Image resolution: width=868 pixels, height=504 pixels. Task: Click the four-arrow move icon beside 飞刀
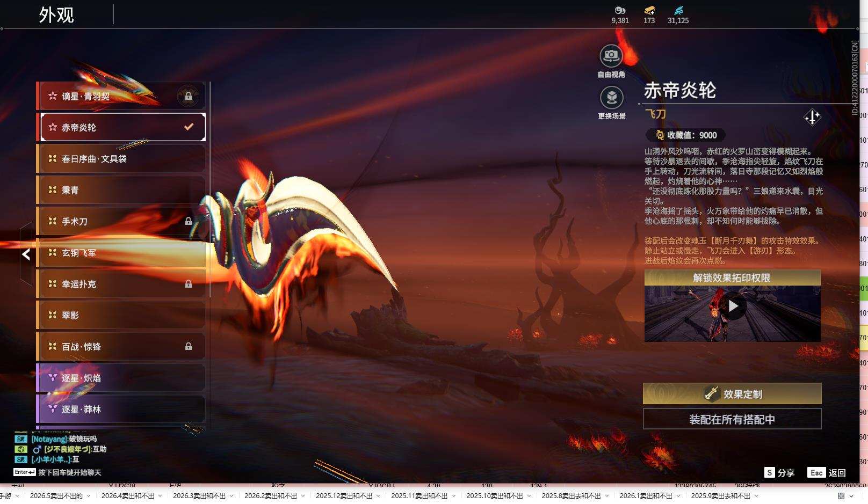pyautogui.click(x=812, y=117)
